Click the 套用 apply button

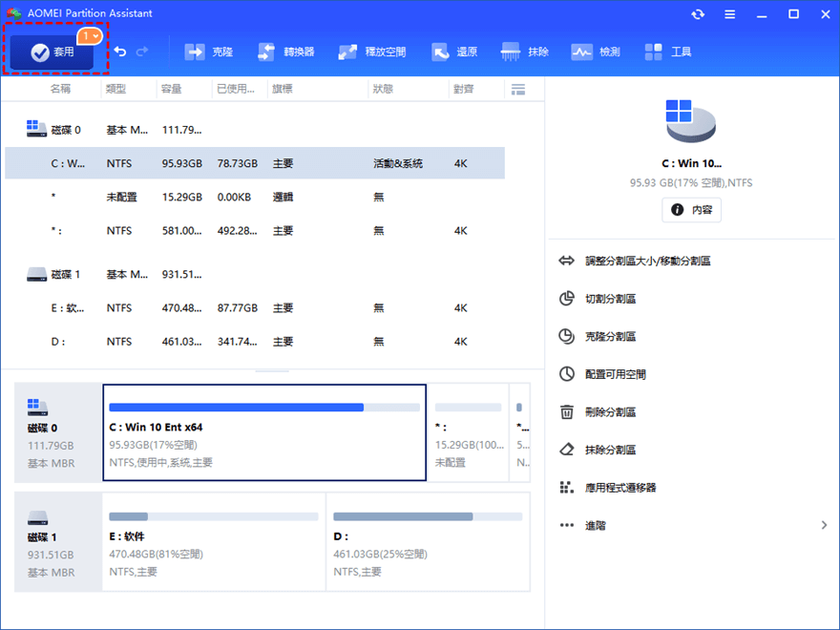pos(52,52)
